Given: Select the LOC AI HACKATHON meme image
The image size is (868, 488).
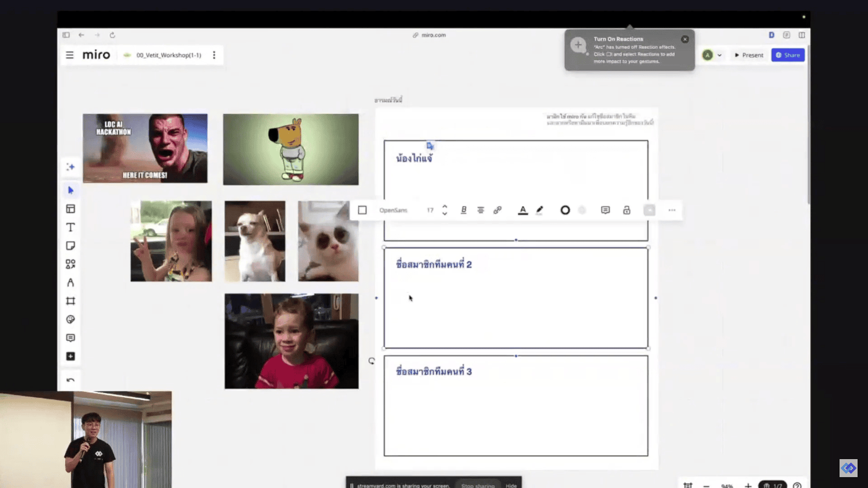Looking at the screenshot, I should [145, 148].
